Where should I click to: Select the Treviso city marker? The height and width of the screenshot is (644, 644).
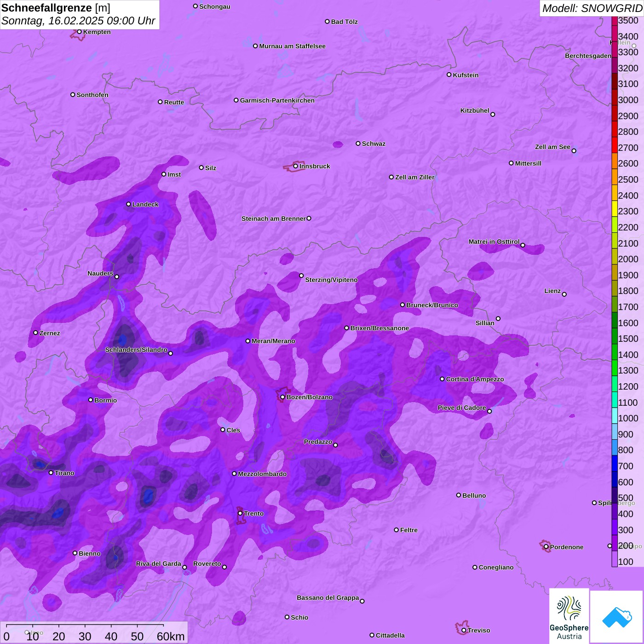[464, 630]
